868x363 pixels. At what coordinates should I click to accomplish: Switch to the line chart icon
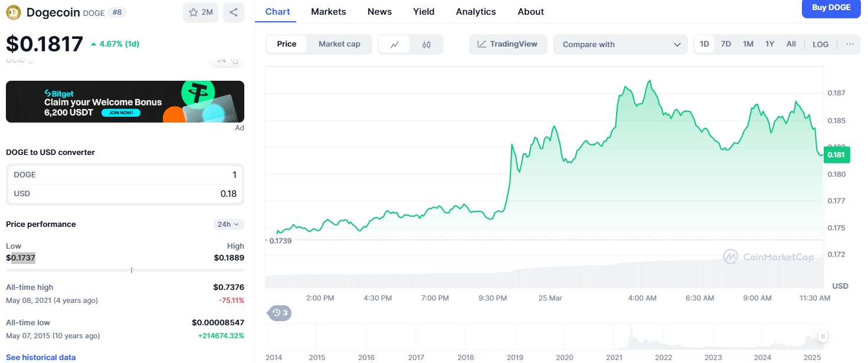(x=395, y=44)
